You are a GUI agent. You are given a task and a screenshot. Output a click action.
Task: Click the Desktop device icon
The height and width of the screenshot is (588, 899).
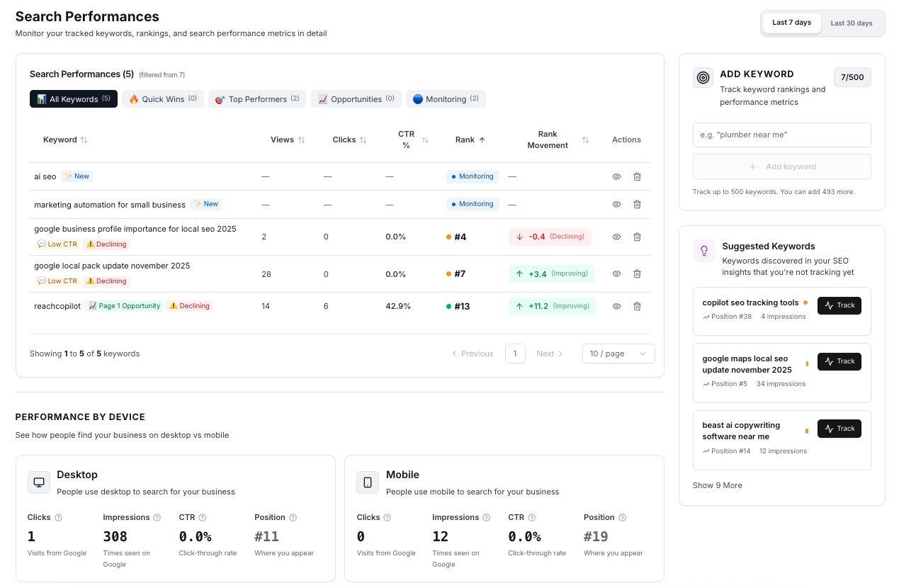coord(39,482)
